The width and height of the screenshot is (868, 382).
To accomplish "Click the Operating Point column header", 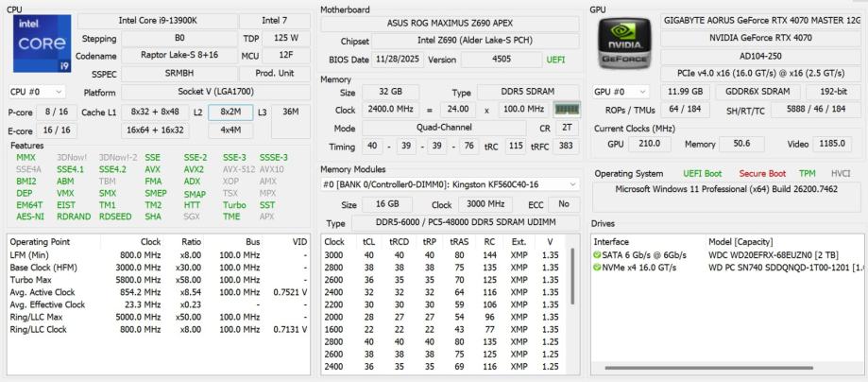I will (x=40, y=242).
